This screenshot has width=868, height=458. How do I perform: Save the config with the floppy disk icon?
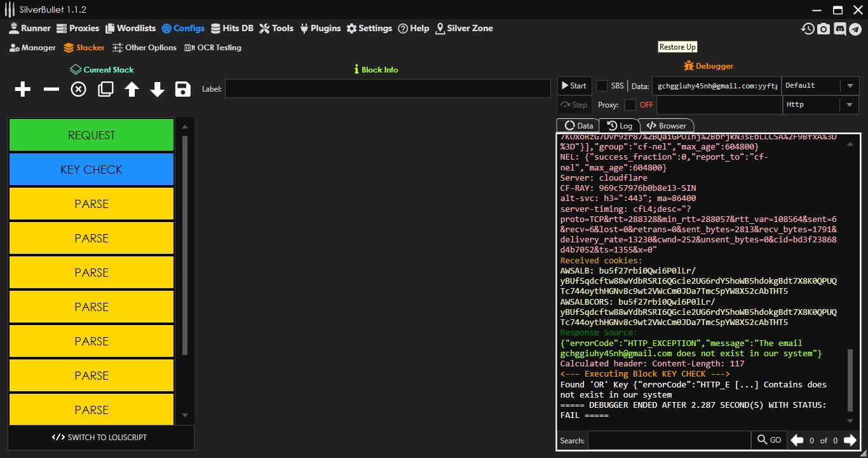[x=183, y=90]
